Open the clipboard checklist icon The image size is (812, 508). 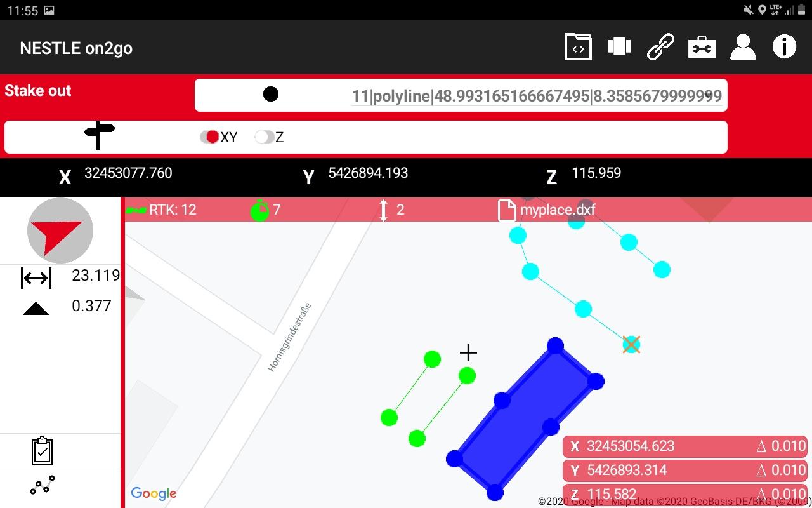tap(42, 450)
